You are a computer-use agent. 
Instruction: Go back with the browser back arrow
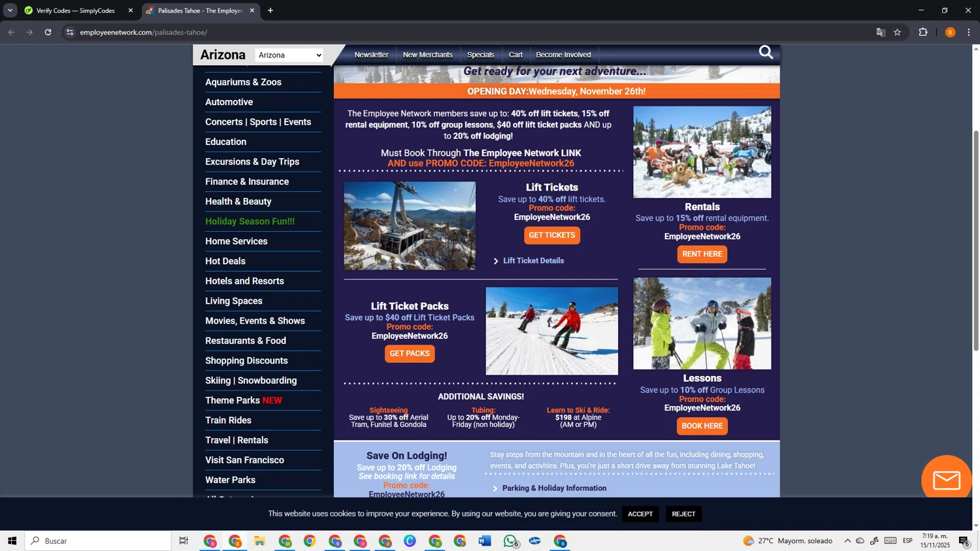[11, 32]
